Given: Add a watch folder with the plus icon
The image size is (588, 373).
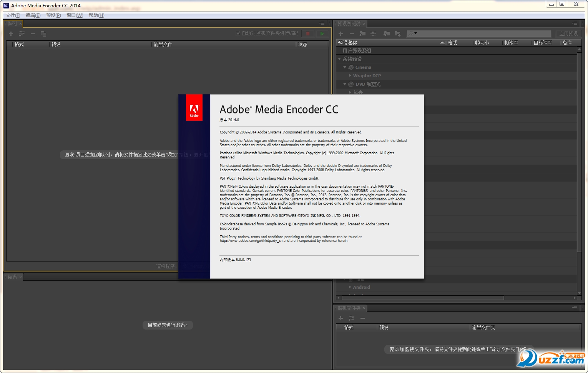Looking at the screenshot, I should [x=341, y=318].
